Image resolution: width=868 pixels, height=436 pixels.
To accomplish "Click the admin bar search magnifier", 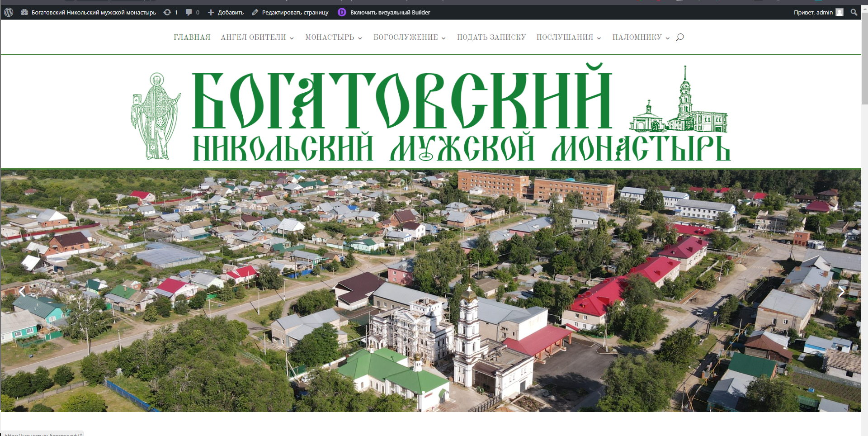I will 854,13.
